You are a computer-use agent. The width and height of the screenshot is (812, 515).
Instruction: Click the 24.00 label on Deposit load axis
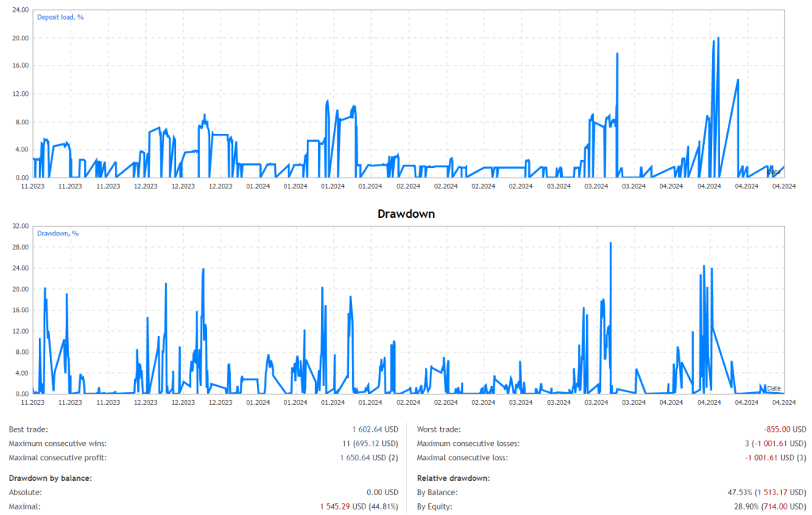[x=21, y=10]
